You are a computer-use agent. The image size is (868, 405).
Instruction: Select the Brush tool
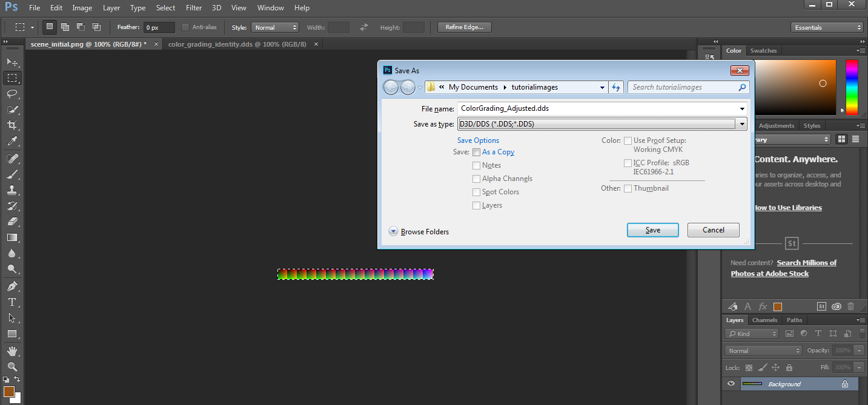pyautogui.click(x=12, y=175)
